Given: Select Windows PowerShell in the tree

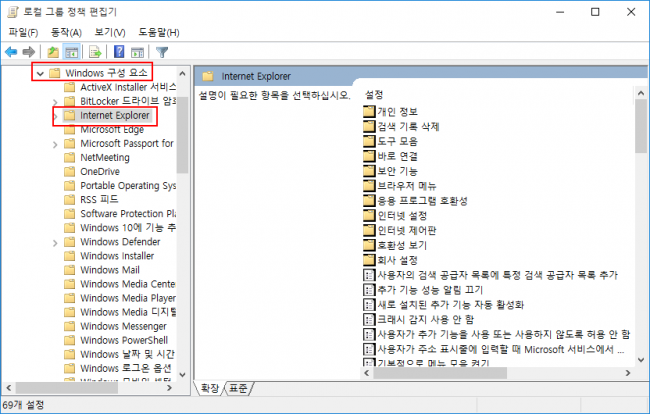Looking at the screenshot, I should tap(116, 340).
